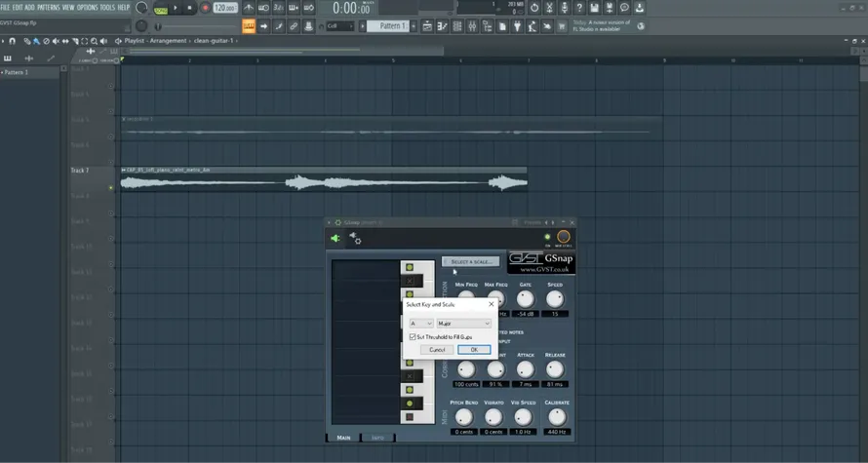This screenshot has height=463, width=868.
Task: Select the piano audio clip on Track 7
Action: [324, 178]
